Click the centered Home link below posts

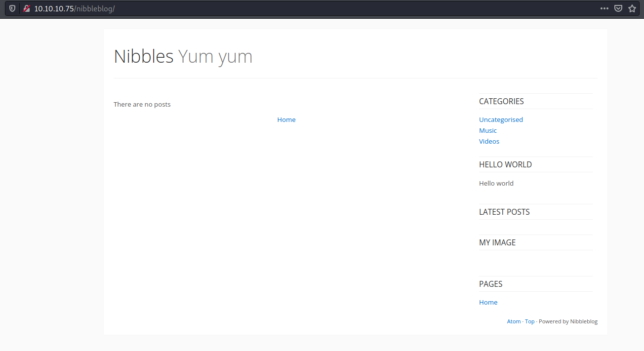tap(286, 119)
